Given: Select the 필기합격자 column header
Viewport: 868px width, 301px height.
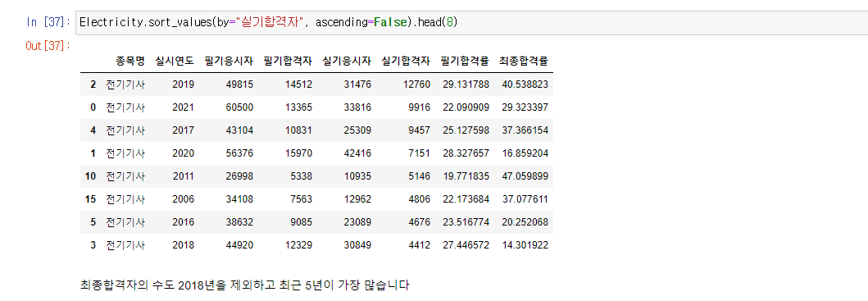Looking at the screenshot, I should [x=288, y=61].
